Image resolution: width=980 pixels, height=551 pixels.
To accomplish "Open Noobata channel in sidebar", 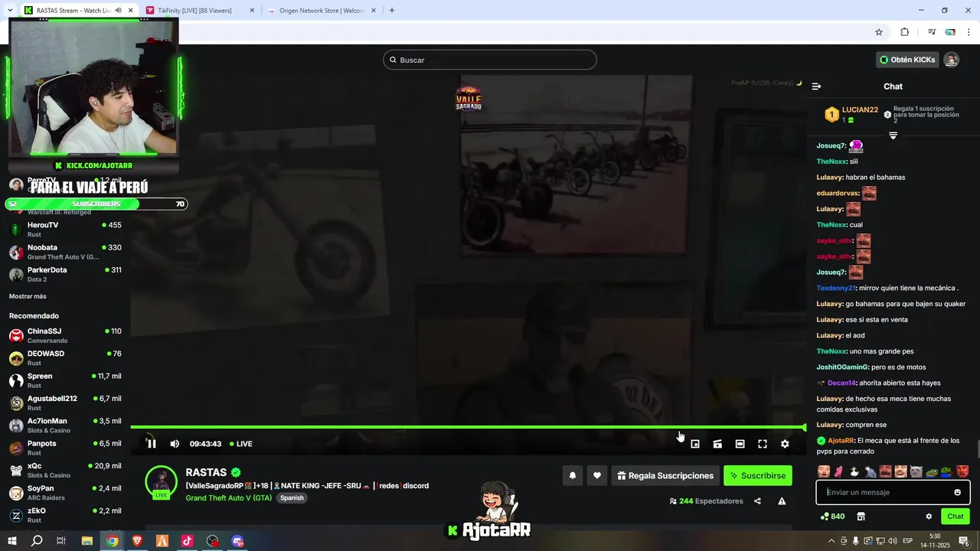I will (65, 252).
